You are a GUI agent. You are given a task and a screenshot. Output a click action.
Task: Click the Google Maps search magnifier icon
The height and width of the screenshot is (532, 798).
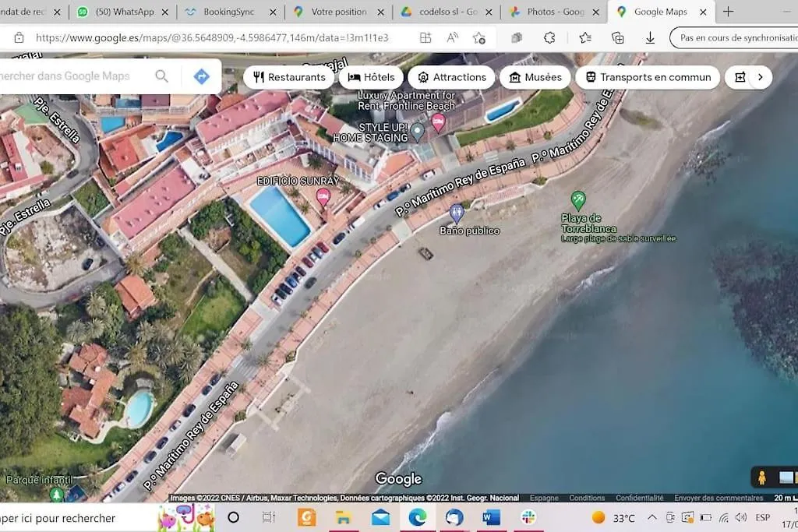162,76
